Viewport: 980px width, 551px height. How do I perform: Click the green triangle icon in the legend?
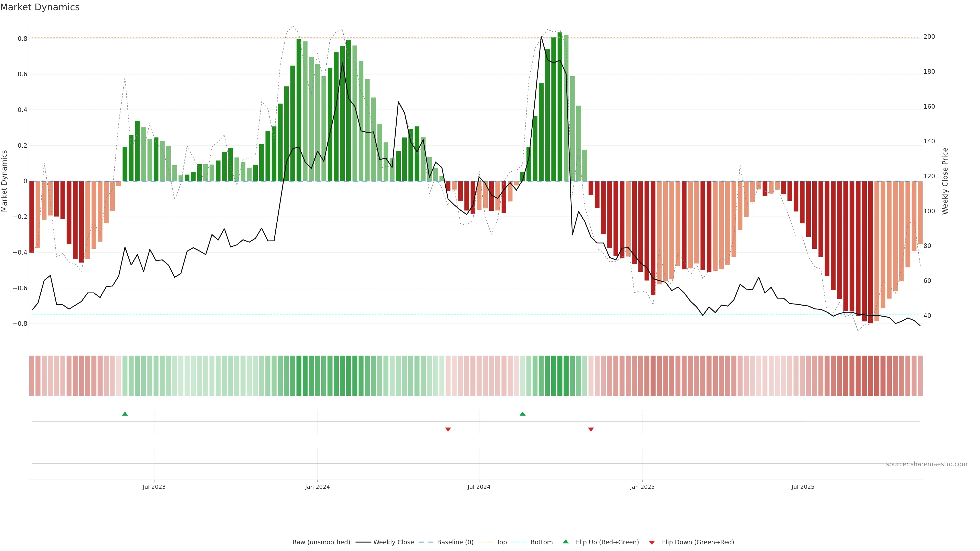[x=566, y=542]
